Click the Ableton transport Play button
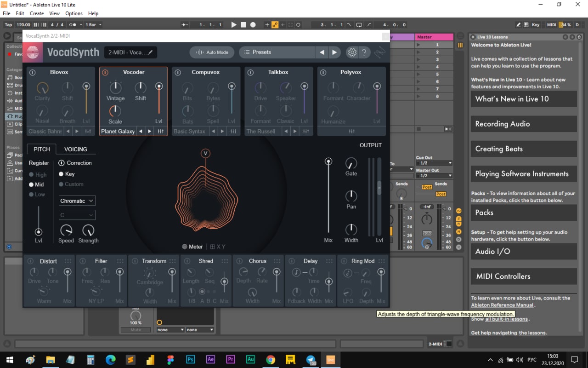The image size is (588, 368). 234,25
